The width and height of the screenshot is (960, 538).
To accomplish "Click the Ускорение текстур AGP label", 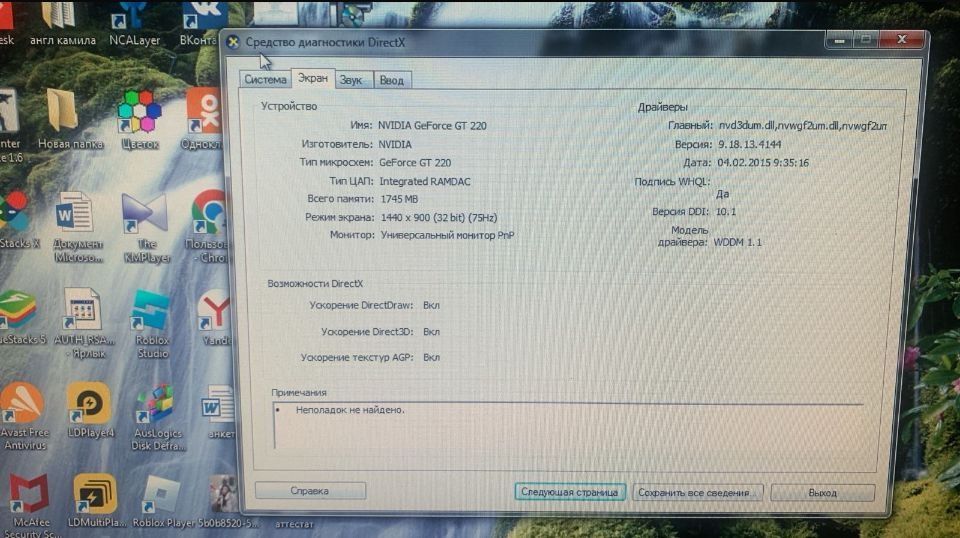I will click(x=357, y=357).
